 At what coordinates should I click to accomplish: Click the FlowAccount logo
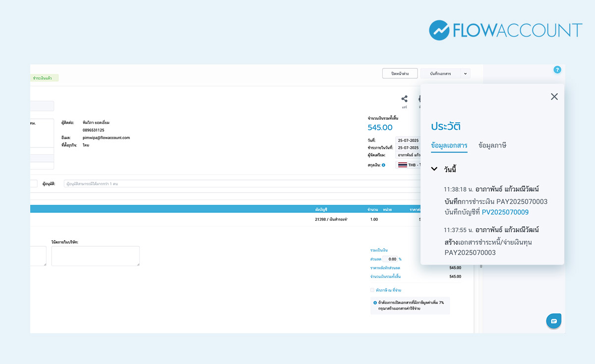click(x=505, y=30)
